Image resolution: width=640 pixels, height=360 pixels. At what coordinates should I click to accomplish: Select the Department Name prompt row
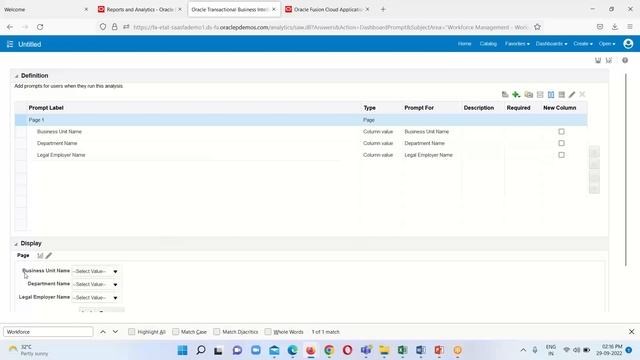[301, 143]
